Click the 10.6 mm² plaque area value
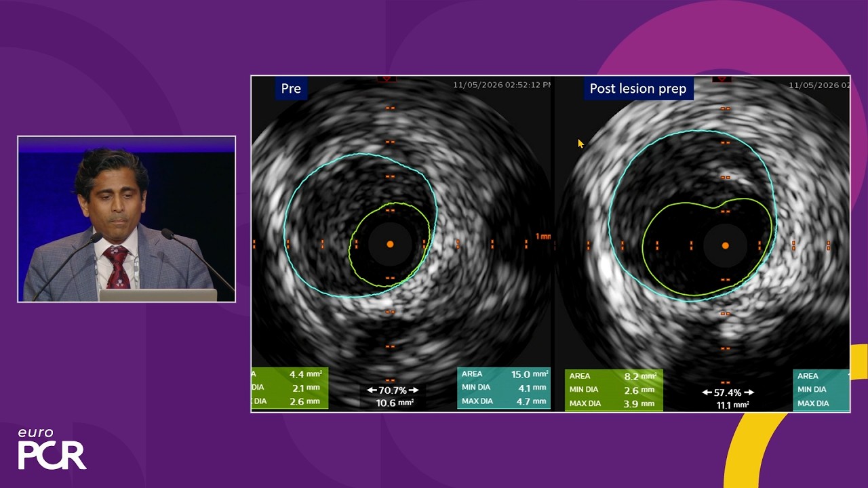This screenshot has height=488, width=868. click(395, 403)
